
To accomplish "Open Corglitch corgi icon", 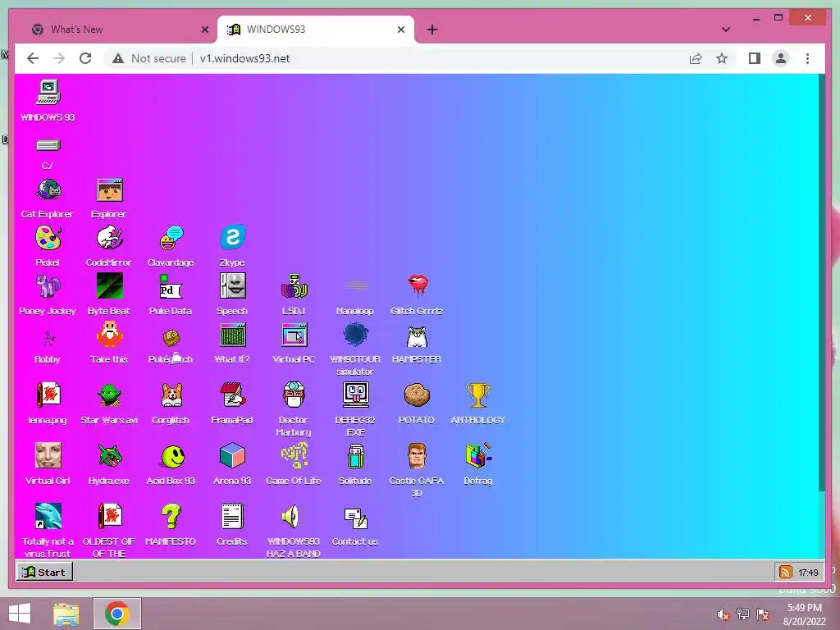I will [x=171, y=395].
